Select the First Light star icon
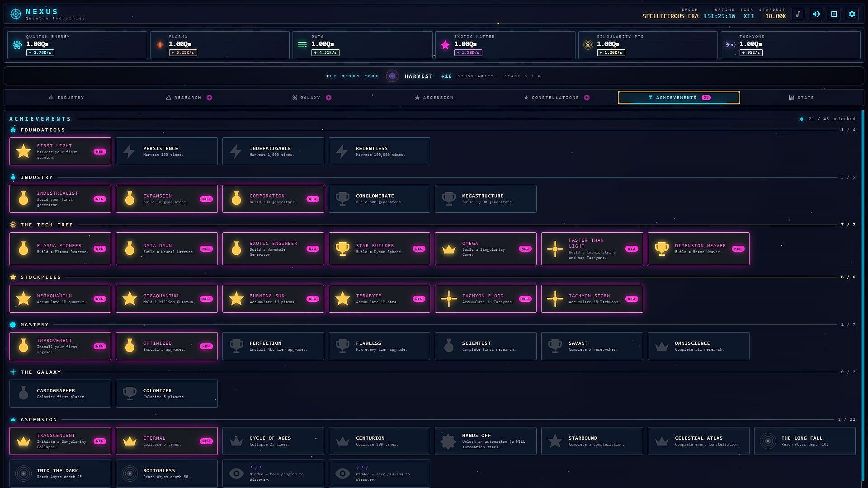The width and height of the screenshot is (868, 488). click(x=24, y=151)
